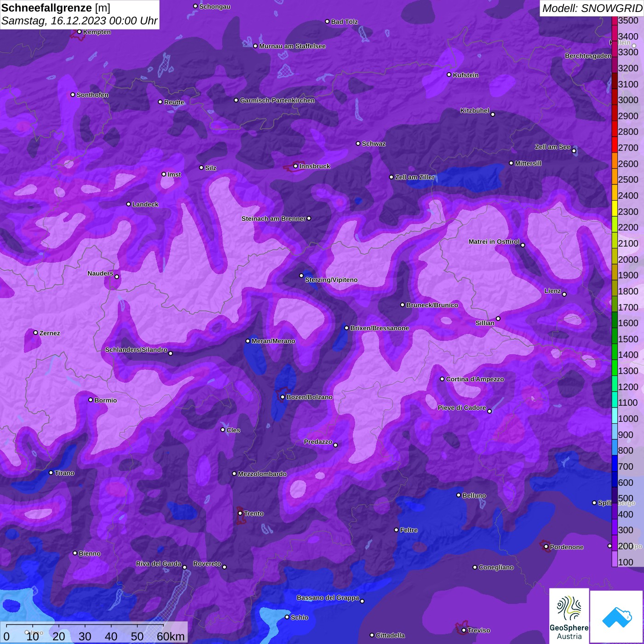Click the Bienno label
The width and height of the screenshot is (644, 644).
[x=89, y=553]
